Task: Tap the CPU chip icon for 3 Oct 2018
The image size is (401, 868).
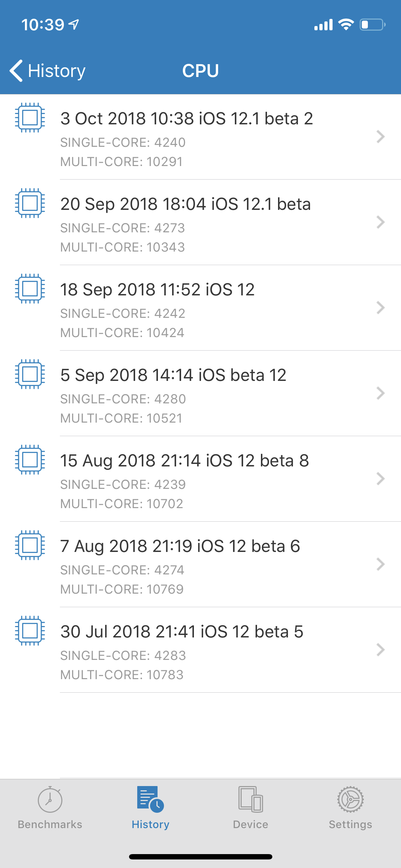Action: point(30,118)
